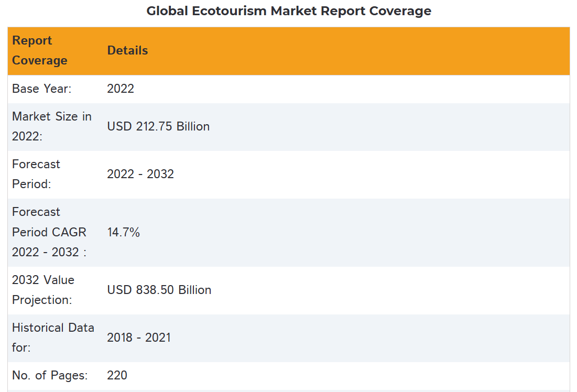The height and width of the screenshot is (392, 577).
Task: Click the partially visible row below No. of Pages
Action: click(288, 390)
